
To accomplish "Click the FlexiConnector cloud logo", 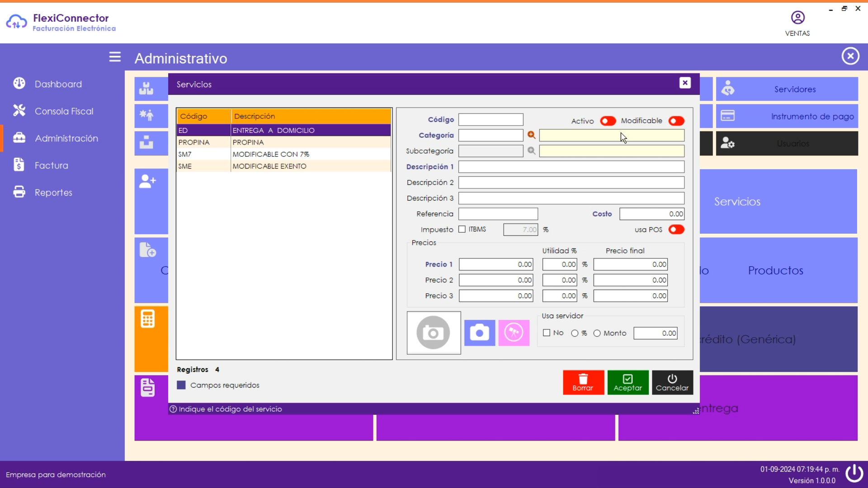I will [16, 22].
